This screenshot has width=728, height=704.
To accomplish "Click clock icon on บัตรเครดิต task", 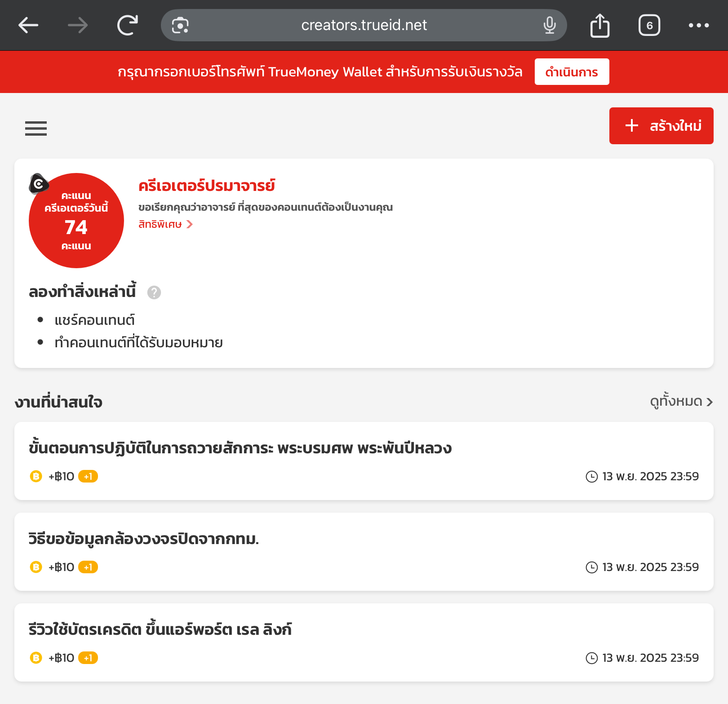I will (592, 658).
